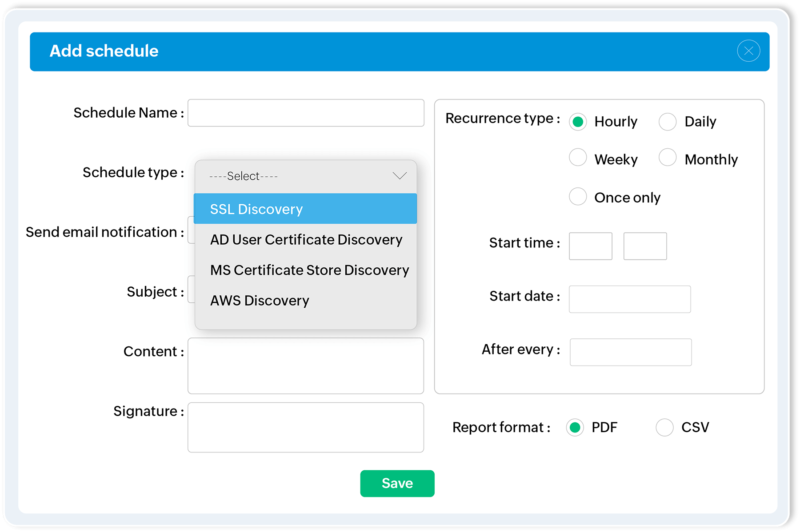Screen dimensions: 800x532
Task: Choose PDF as report format
Action: pos(575,427)
